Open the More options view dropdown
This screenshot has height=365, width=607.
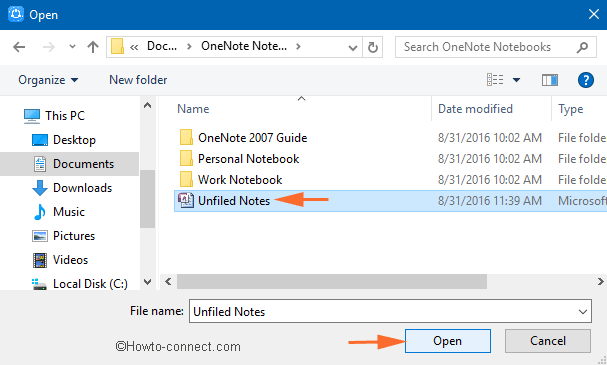516,80
